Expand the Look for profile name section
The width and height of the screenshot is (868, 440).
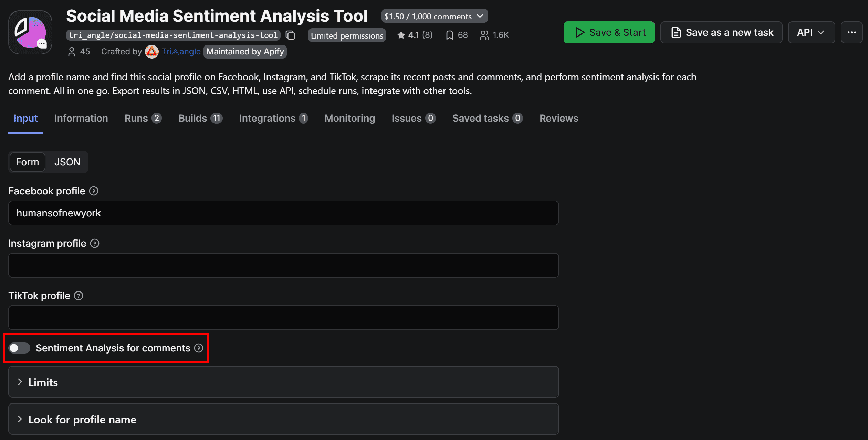(x=82, y=419)
